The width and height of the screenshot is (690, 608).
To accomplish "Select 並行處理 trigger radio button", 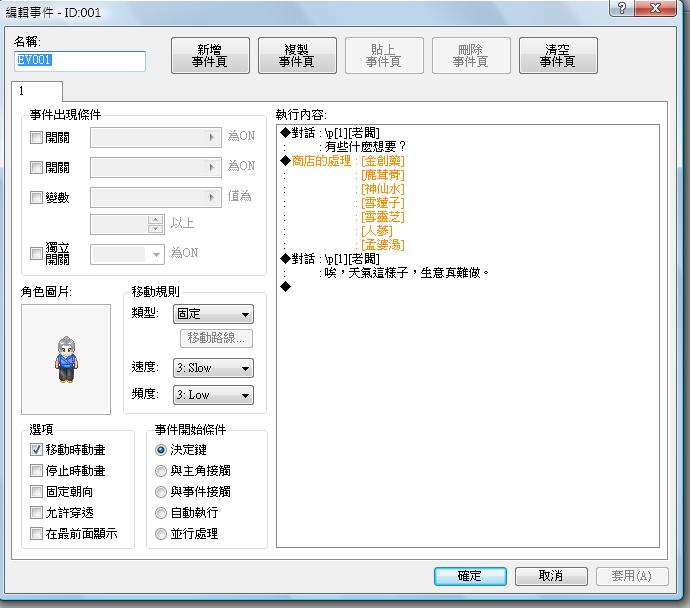I will pyautogui.click(x=161, y=534).
